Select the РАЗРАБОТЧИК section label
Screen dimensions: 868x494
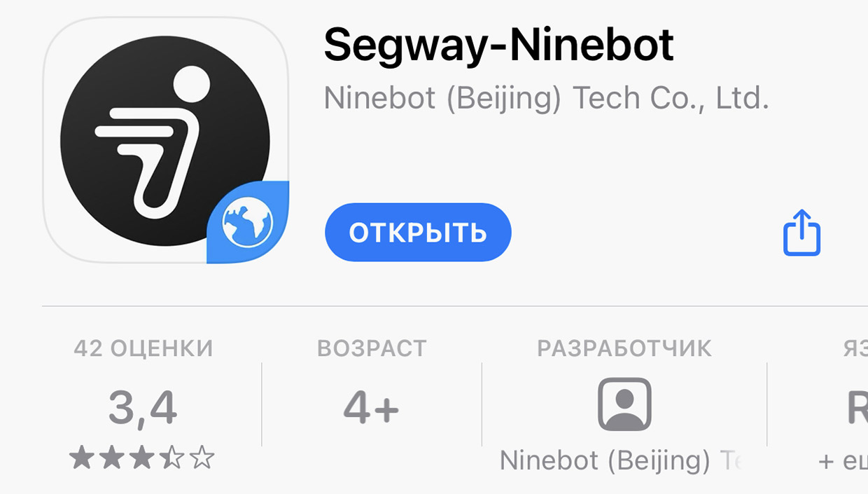[x=624, y=348]
